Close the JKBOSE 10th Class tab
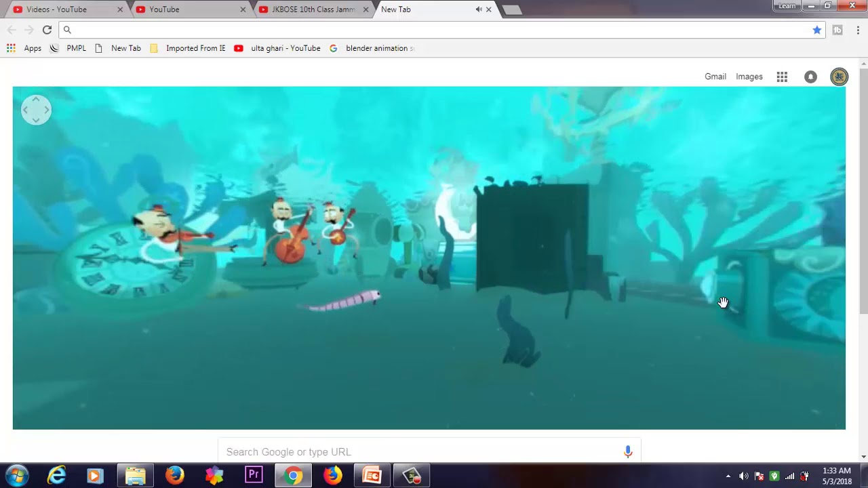The image size is (868, 488). (x=366, y=9)
